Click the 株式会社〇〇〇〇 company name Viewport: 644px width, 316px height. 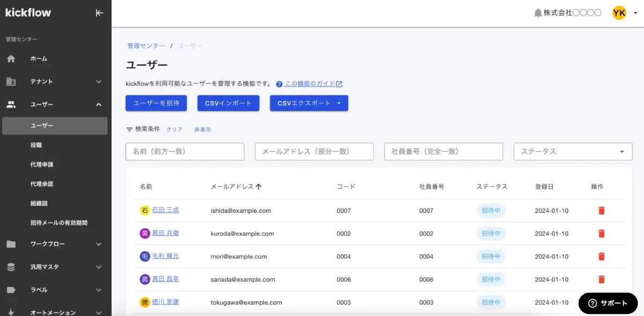click(573, 13)
